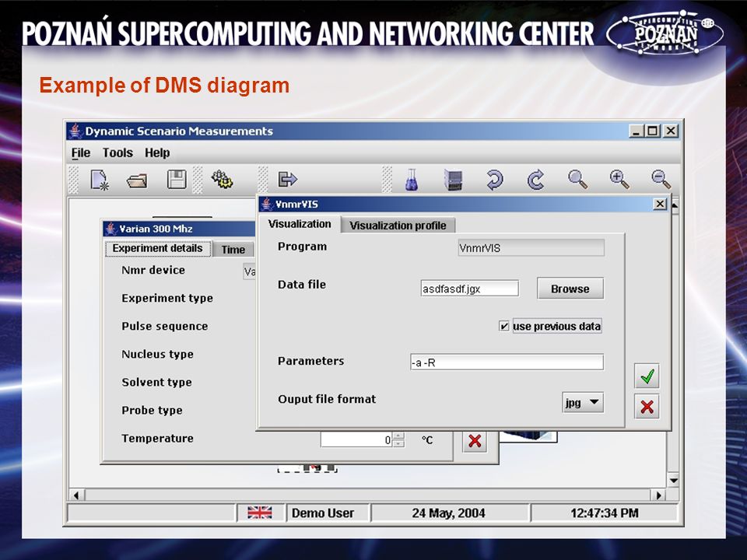The width and height of the screenshot is (747, 560).
Task: Zoom in with the plus magnifier icon
Action: 619,180
